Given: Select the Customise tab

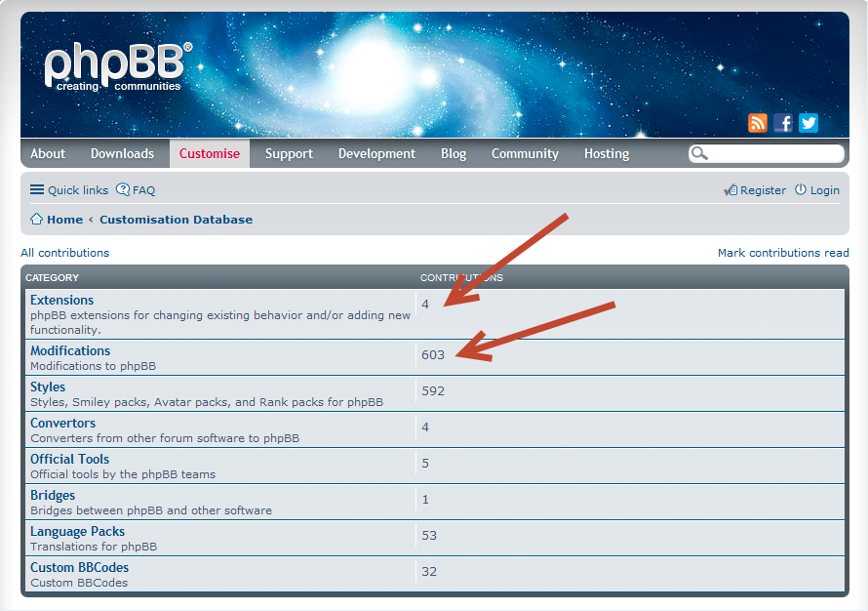Looking at the screenshot, I should point(210,153).
